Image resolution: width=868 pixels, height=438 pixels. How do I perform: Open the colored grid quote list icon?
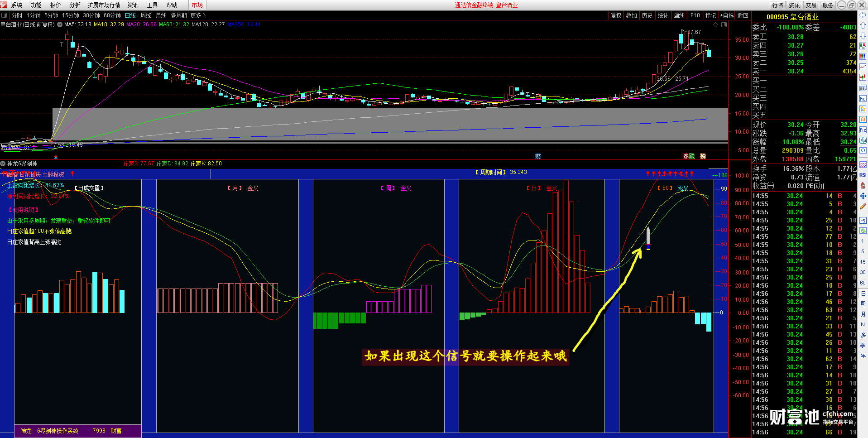[863, 46]
